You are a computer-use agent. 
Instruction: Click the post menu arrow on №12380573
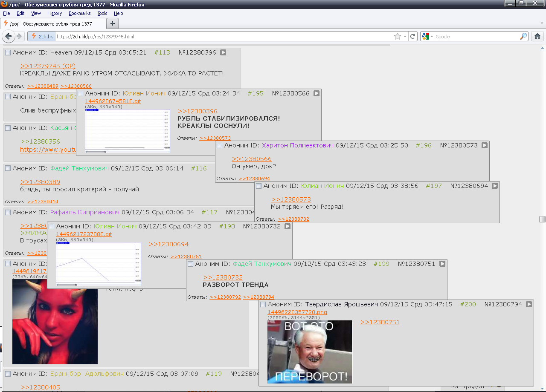point(485,145)
